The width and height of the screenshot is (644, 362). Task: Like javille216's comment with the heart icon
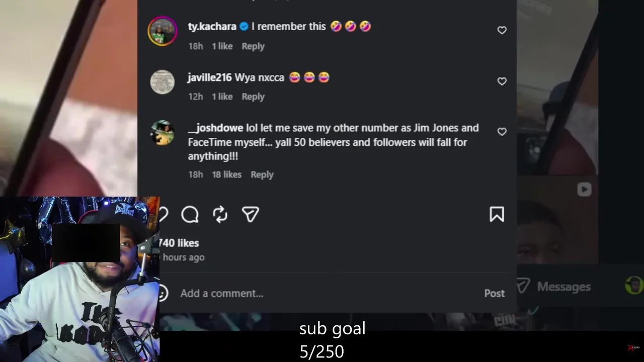coord(502,81)
